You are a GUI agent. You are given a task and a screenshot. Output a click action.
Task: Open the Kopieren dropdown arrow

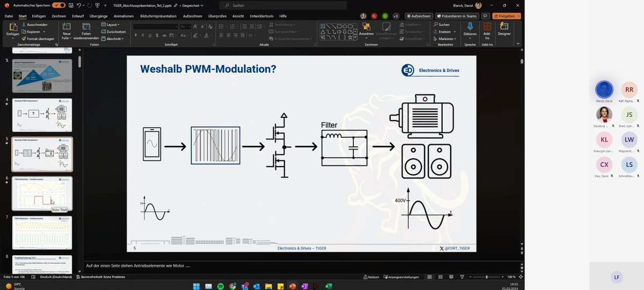point(45,32)
